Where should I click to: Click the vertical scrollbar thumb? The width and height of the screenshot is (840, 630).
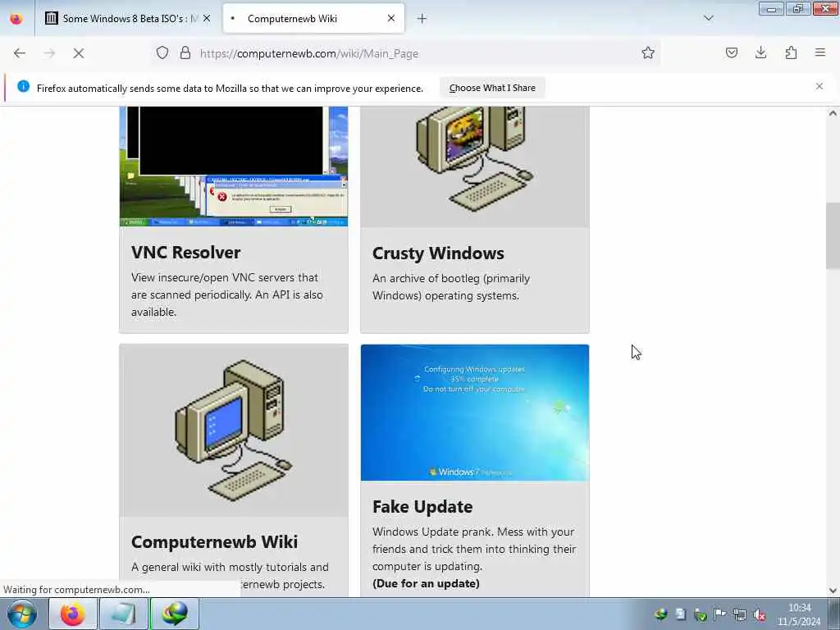click(x=833, y=235)
